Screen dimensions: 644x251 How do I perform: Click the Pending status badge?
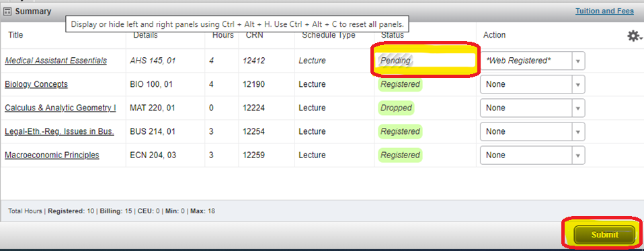click(395, 61)
